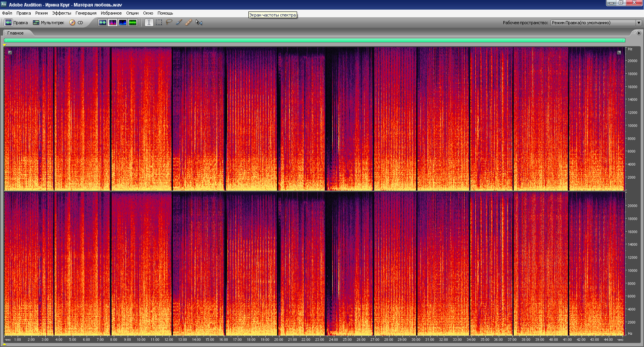This screenshot has height=347, width=644.
Task: Open the Помощь menu
Action: pos(165,13)
